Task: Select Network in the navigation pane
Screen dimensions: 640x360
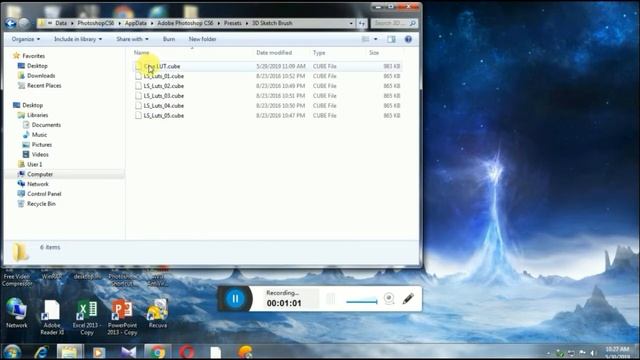Action: pyautogui.click(x=38, y=184)
